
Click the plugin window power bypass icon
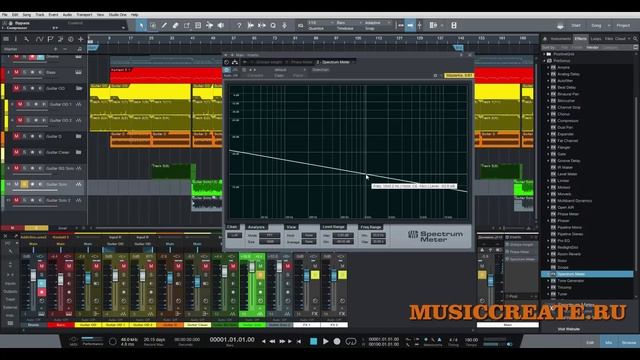227,62
